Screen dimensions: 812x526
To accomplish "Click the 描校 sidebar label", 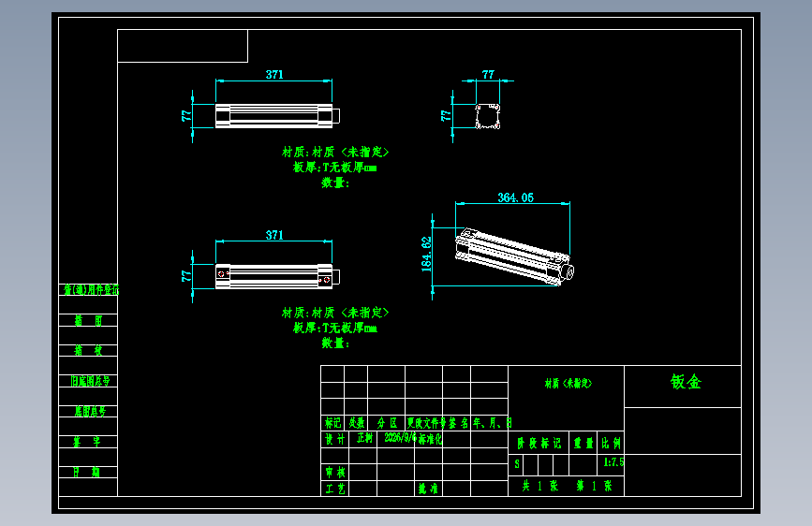I will tap(88, 350).
